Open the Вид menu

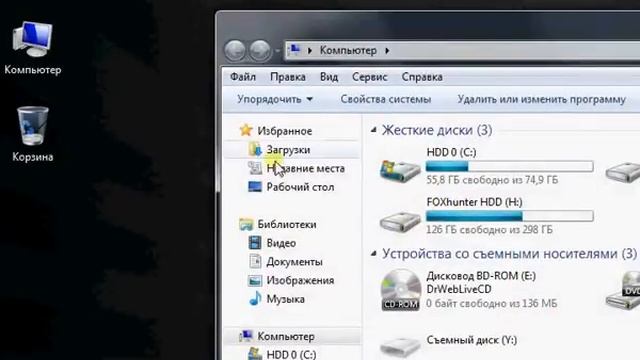click(x=329, y=77)
